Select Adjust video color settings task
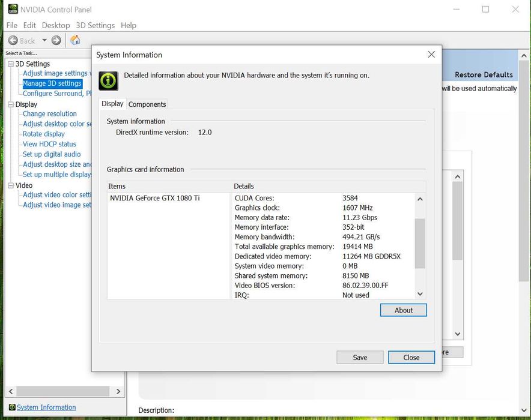The width and height of the screenshot is (531, 420). click(x=57, y=195)
